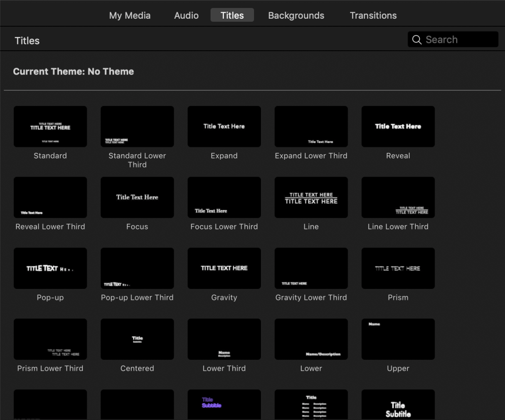Open the Audio tab
The image size is (505, 420).
point(186,15)
